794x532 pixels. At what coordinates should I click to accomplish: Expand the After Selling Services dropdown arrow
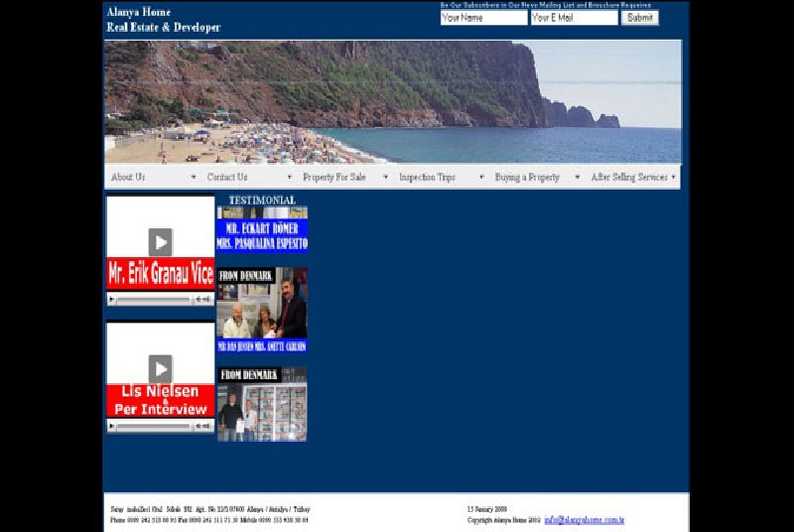pos(673,178)
